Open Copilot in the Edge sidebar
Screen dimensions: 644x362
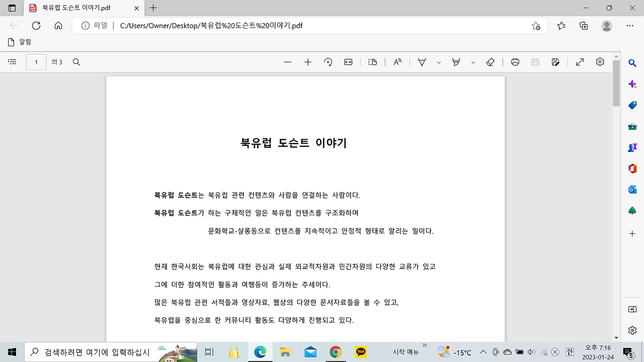pos(632,84)
